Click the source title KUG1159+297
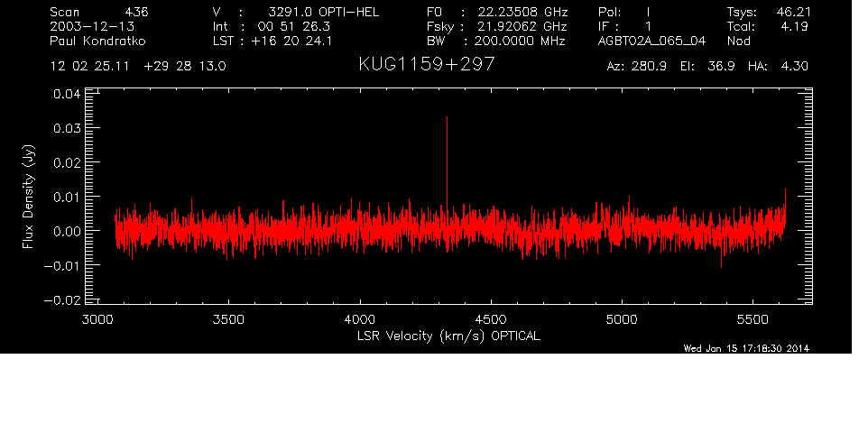 pos(427,64)
